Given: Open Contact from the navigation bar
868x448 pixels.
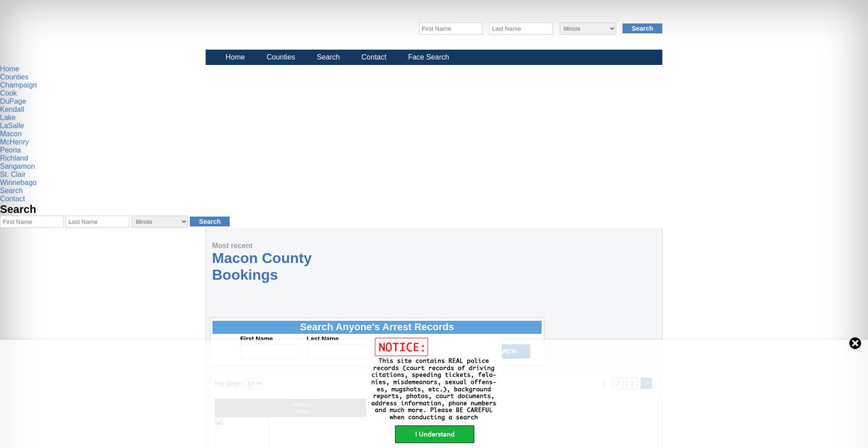Looking at the screenshot, I should click(373, 57).
